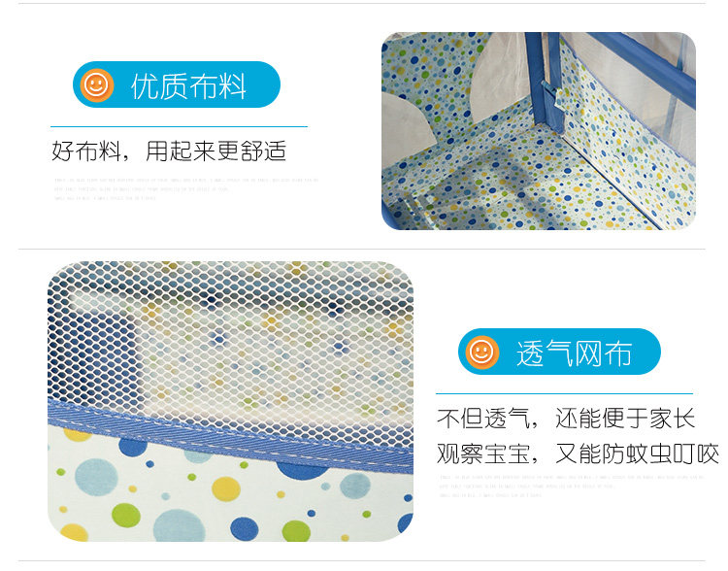The width and height of the screenshot is (728, 571).
Task: Click the smiley icon beside 优质布料
Action: pos(96,85)
